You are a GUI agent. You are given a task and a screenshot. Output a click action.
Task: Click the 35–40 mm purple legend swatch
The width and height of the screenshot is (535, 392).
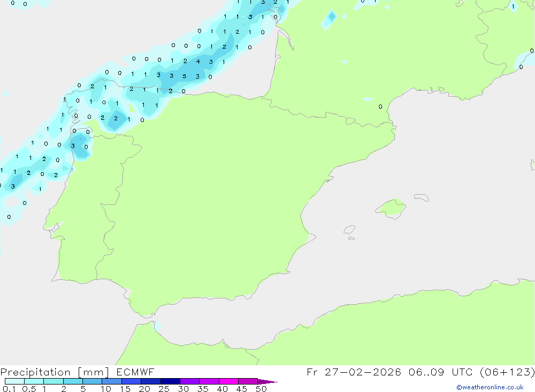(x=209, y=381)
